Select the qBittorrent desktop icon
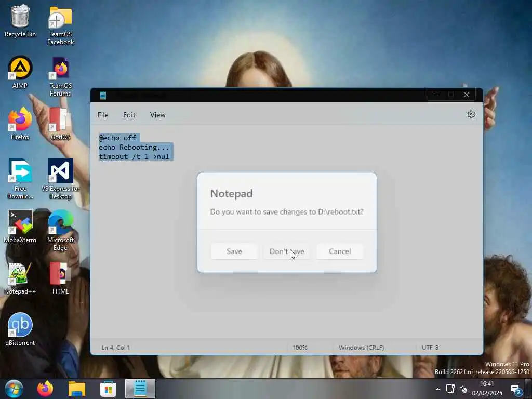532x399 pixels. (x=20, y=329)
